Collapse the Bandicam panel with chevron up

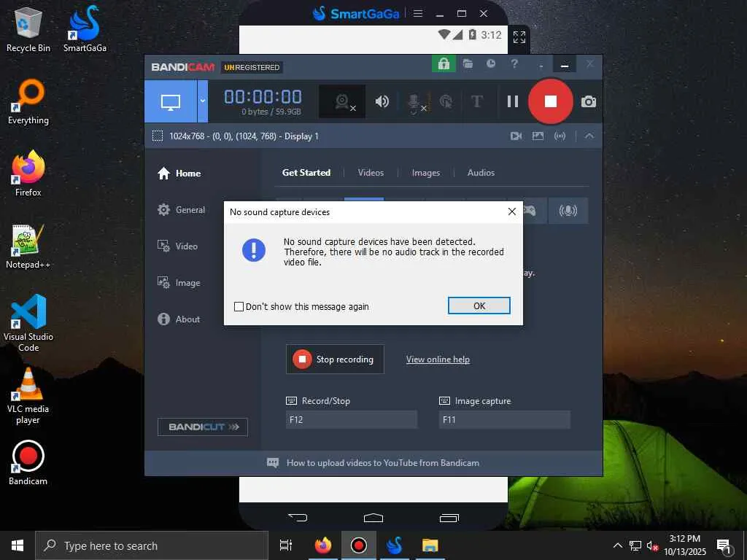point(589,136)
